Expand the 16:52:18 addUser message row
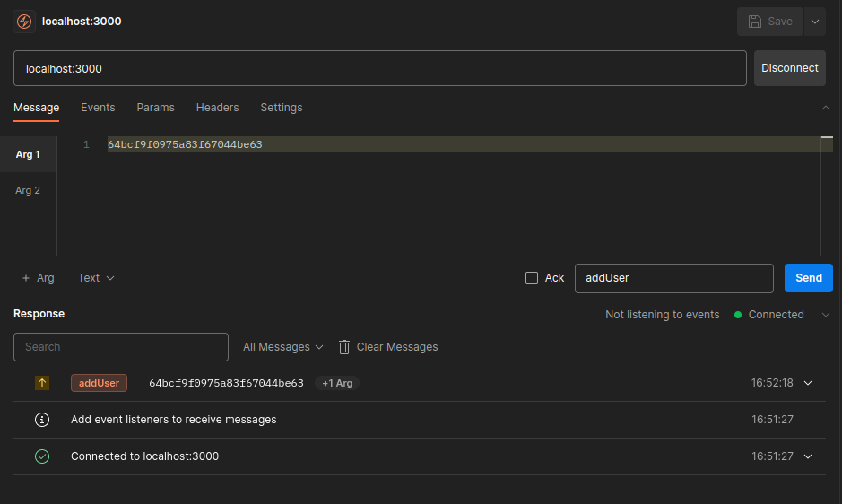 [808, 383]
